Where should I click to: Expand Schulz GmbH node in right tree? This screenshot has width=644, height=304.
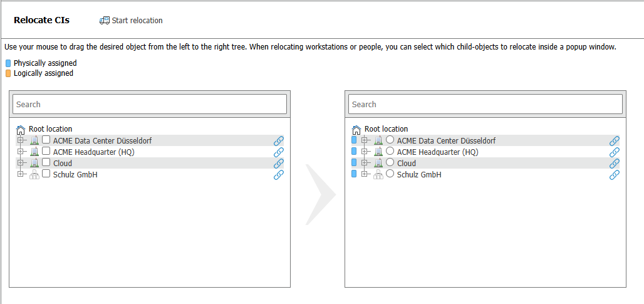pyautogui.click(x=364, y=174)
